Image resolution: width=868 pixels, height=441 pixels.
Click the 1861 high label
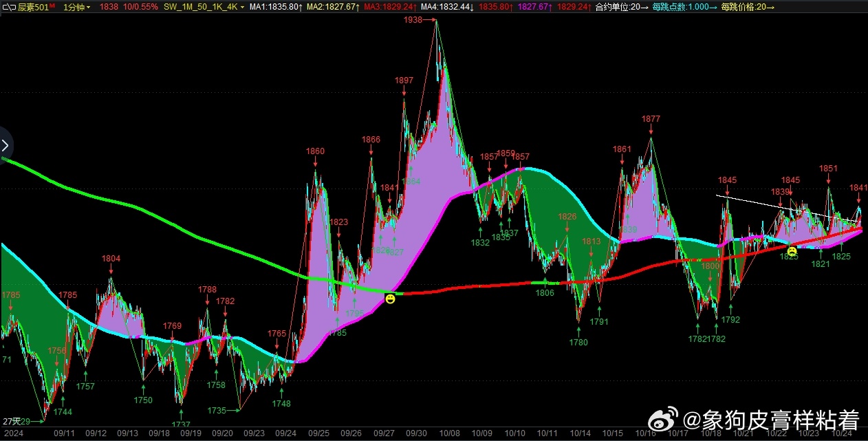(622, 149)
